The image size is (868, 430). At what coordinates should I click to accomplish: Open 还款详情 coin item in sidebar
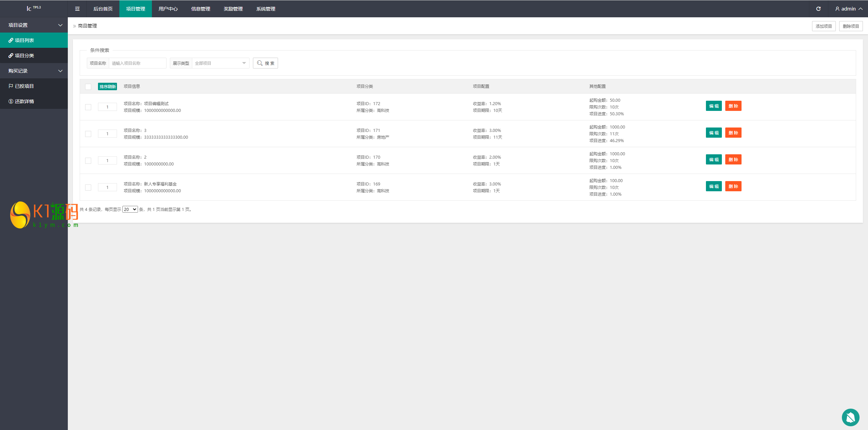point(24,101)
